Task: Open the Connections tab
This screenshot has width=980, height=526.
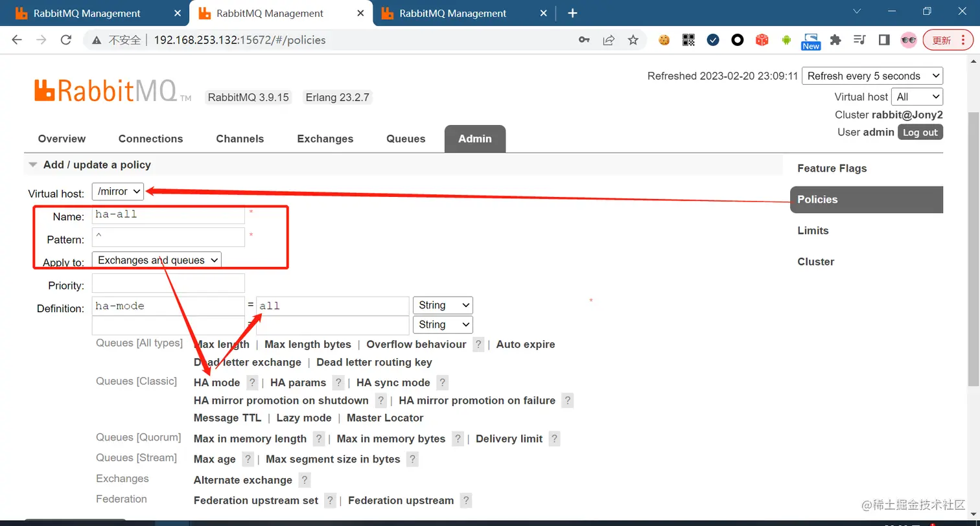Action: (x=150, y=139)
